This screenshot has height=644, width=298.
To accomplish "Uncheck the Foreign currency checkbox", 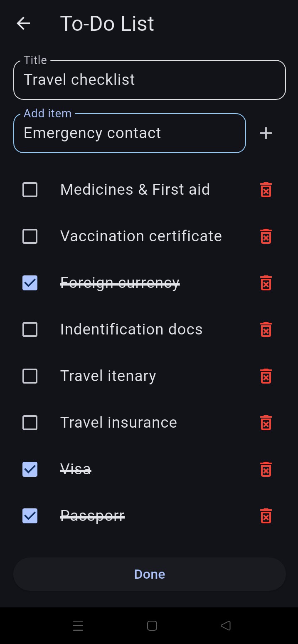I will 30,283.
